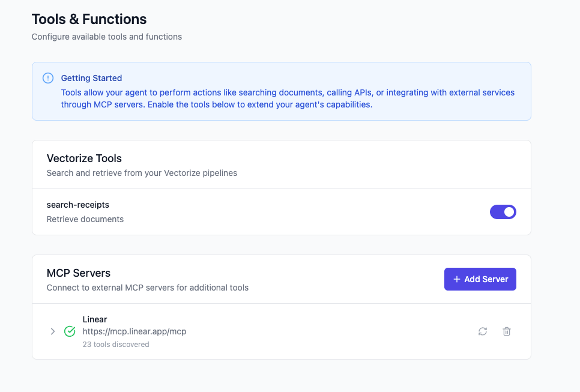Click the green connected status indicator beside Linear
This screenshot has height=392, width=580.
pos(70,331)
